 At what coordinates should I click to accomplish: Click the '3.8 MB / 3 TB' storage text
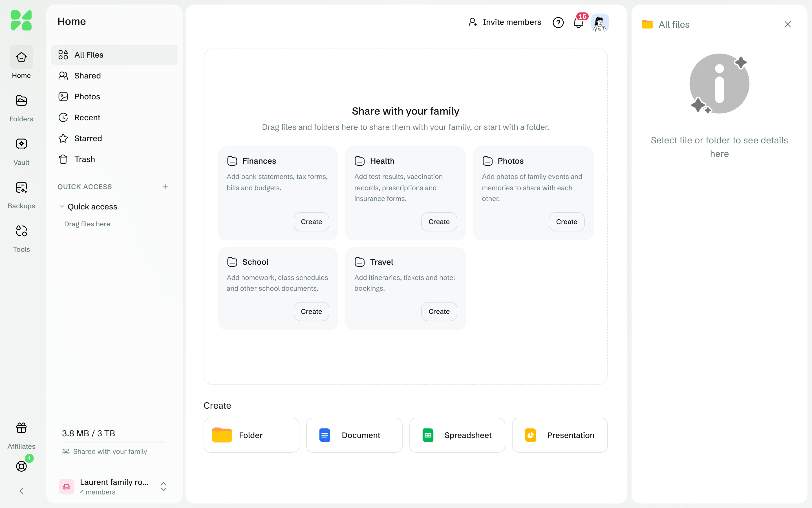(89, 433)
